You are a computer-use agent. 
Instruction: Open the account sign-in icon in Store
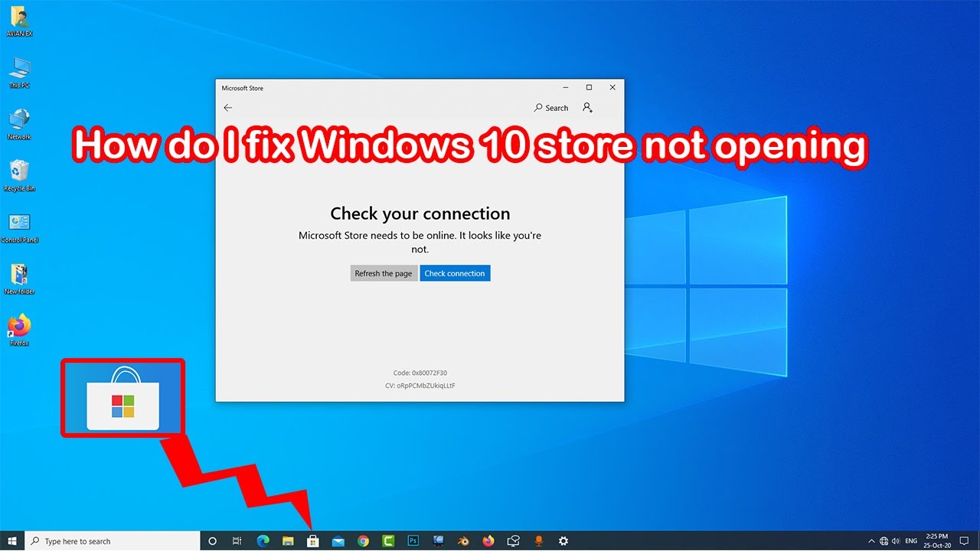[x=587, y=108]
